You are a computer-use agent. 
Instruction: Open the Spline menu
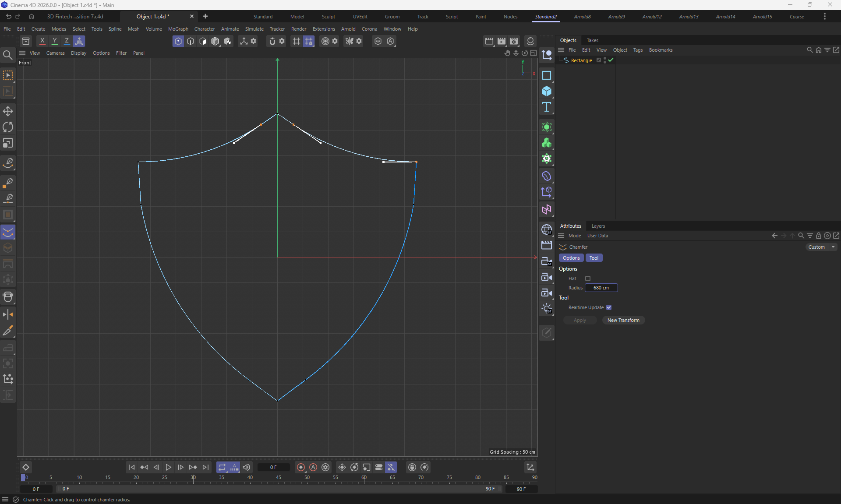pos(115,29)
